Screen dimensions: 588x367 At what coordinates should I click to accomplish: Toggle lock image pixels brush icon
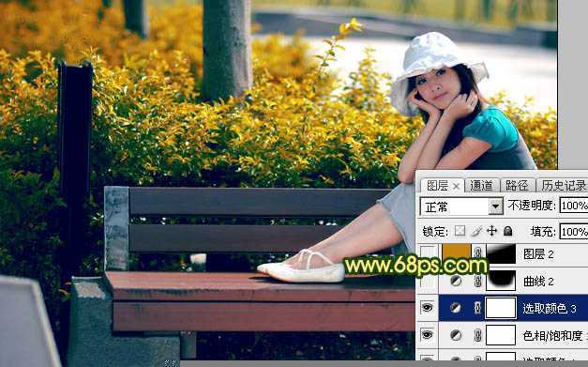(x=476, y=231)
